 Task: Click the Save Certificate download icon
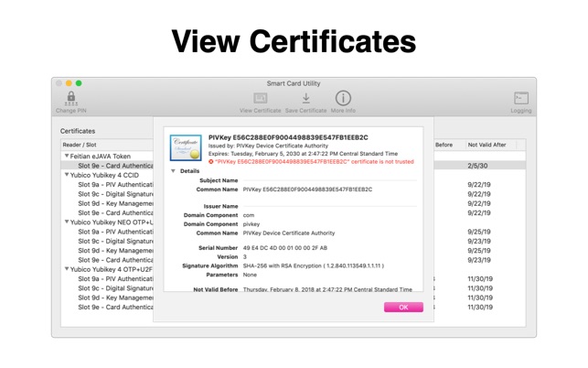coord(306,98)
